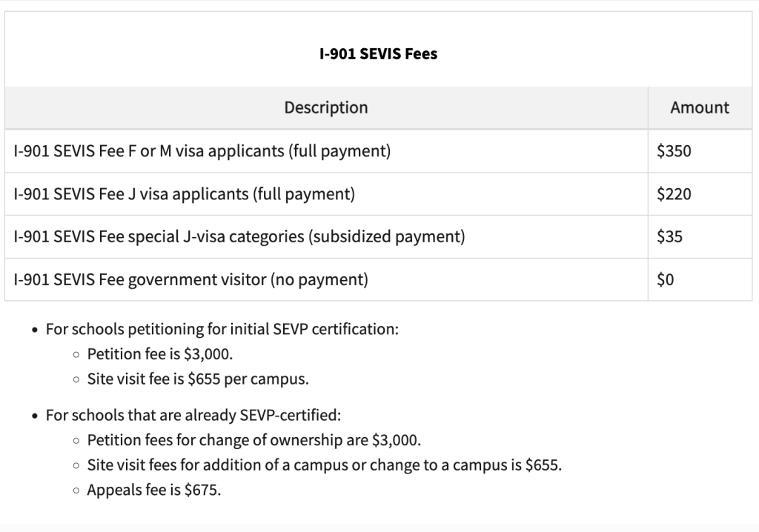
Task: Click the $0 amount cell
Action: point(700,280)
